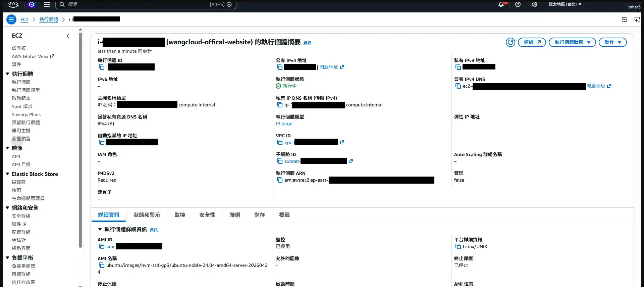Open the 亞太地區 (台北) region selector

tap(565, 4)
